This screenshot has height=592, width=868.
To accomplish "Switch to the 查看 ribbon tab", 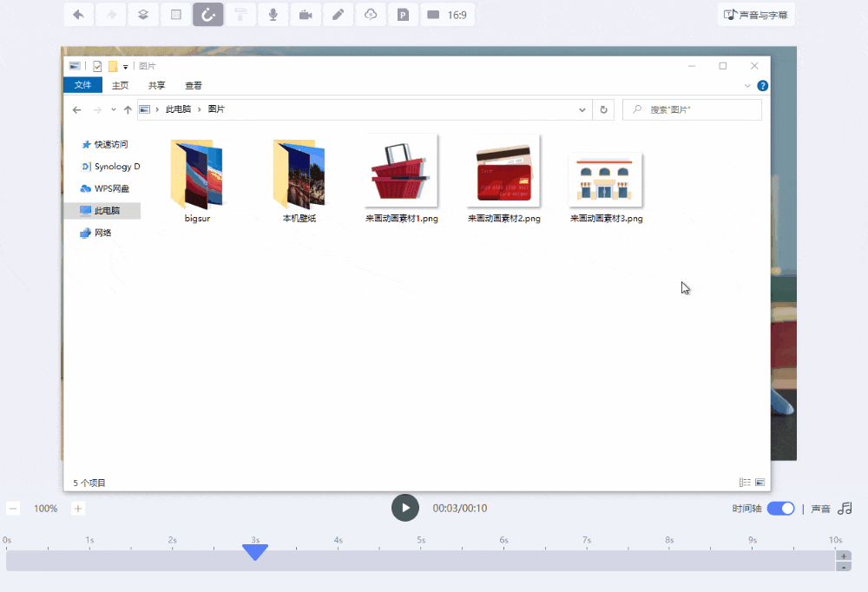I will [194, 85].
